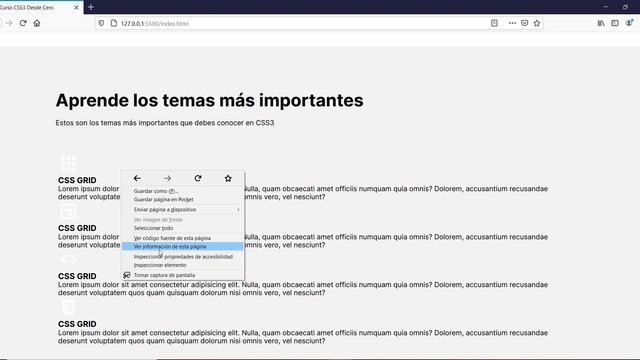The image size is (640, 360).
Task: Click the third CSS GRID heading
Action: [77, 276]
